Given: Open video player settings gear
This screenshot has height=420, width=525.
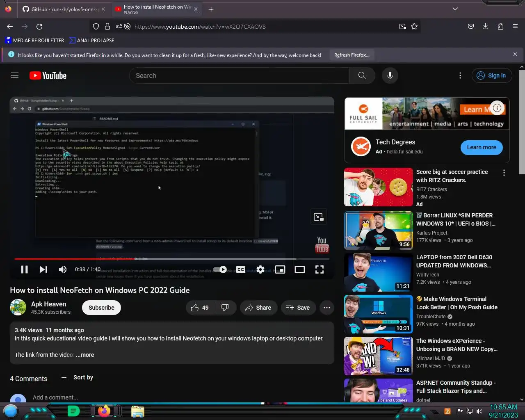Looking at the screenshot, I should [x=260, y=269].
